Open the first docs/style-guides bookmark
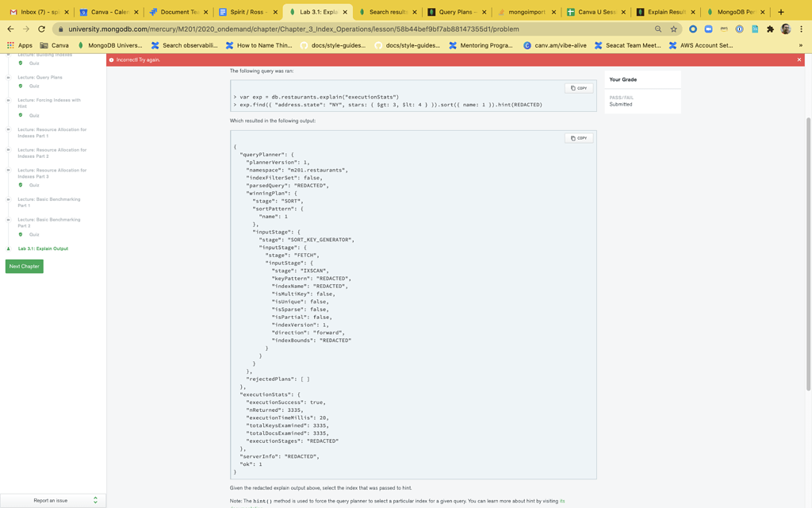This screenshot has height=508, width=812. pos(333,45)
